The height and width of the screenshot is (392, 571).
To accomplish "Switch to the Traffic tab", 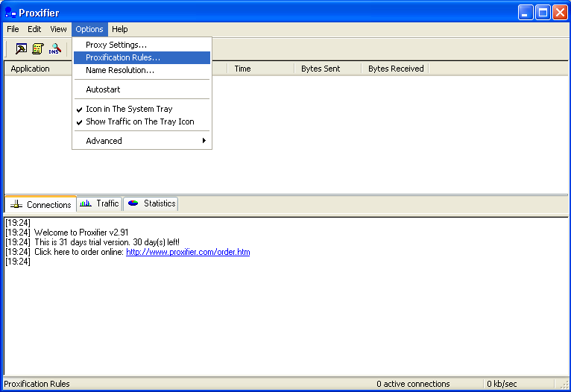I will tap(99, 203).
